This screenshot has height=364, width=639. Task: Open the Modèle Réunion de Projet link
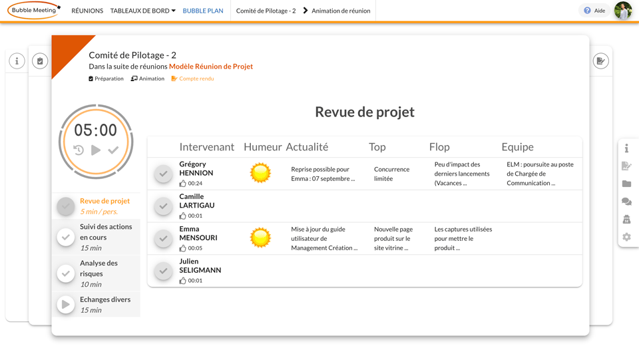(211, 67)
